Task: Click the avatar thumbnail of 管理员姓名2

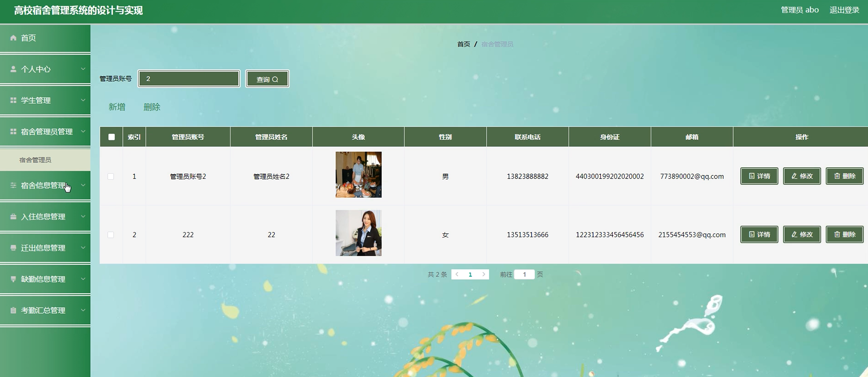Action: pos(358,175)
